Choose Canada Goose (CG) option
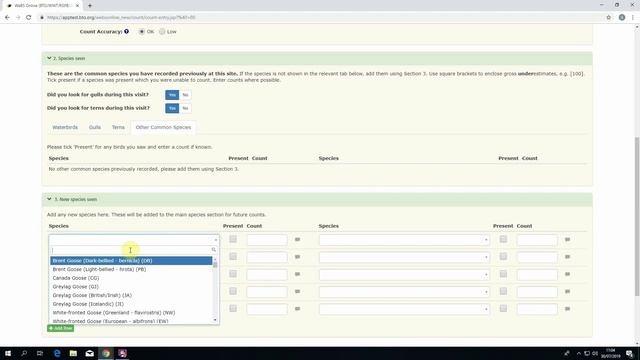 pos(131,278)
